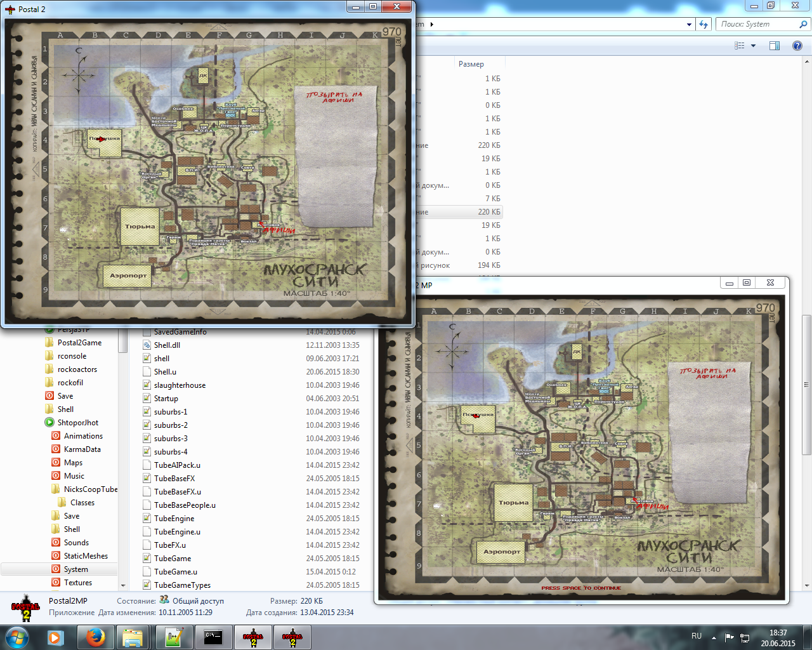
Task: Click the 194 КБ size cell
Action: [489, 265]
